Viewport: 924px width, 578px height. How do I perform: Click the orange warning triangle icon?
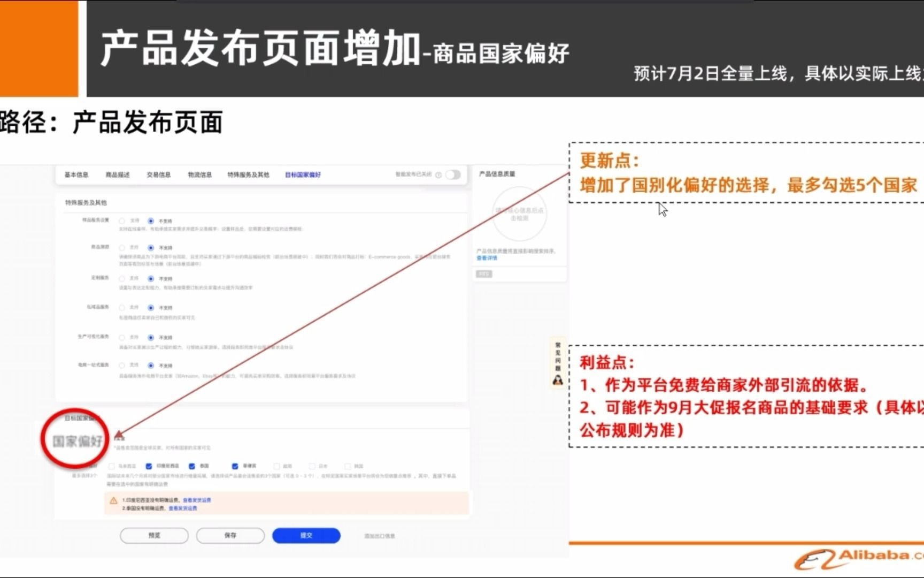point(113,501)
